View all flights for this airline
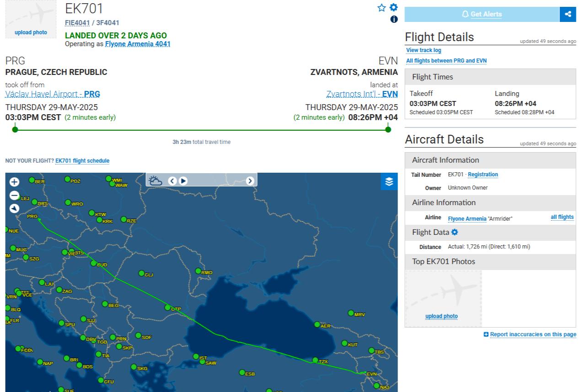Image resolution: width=580 pixels, height=392 pixels. [x=562, y=217]
